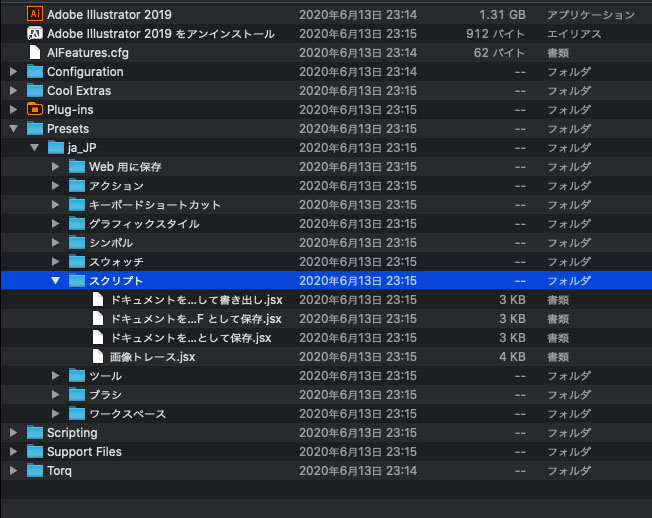Screen dimensions: 652x518
Task: Click the Scripting folder icon
Action: 35,433
